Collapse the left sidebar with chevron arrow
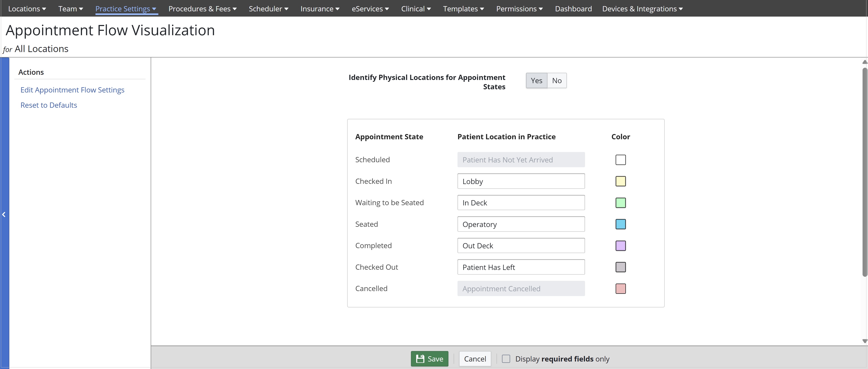The width and height of the screenshot is (868, 369). [x=4, y=214]
